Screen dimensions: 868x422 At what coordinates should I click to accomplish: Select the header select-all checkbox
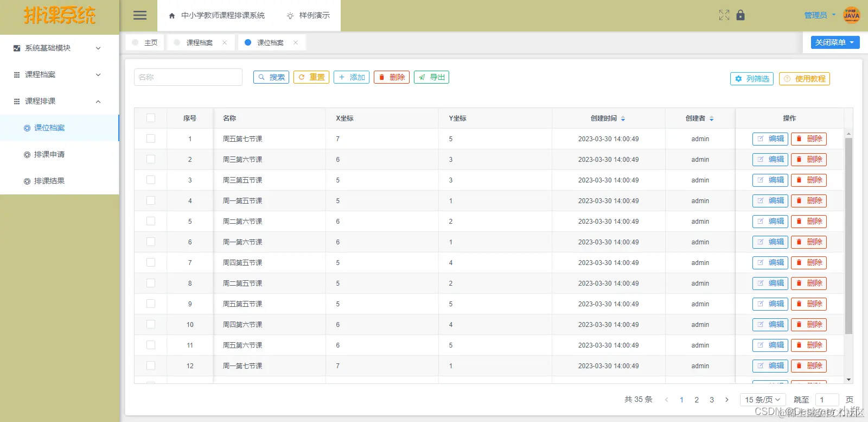pyautogui.click(x=151, y=118)
